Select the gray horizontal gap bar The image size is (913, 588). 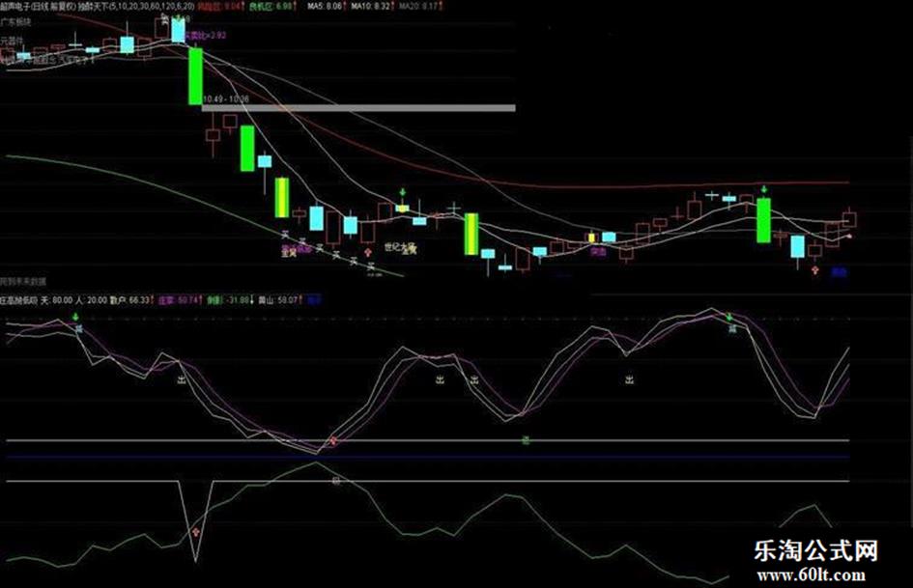[358, 108]
